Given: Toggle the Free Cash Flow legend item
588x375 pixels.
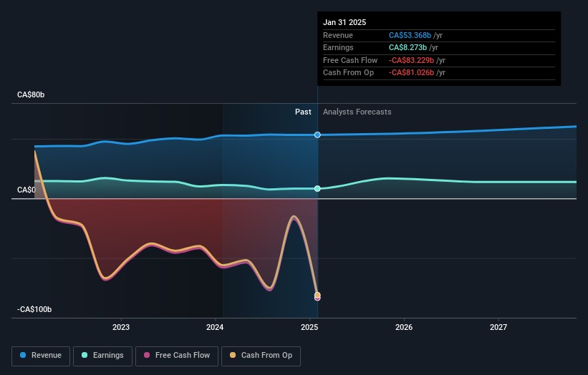Looking at the screenshot, I should pos(177,356).
